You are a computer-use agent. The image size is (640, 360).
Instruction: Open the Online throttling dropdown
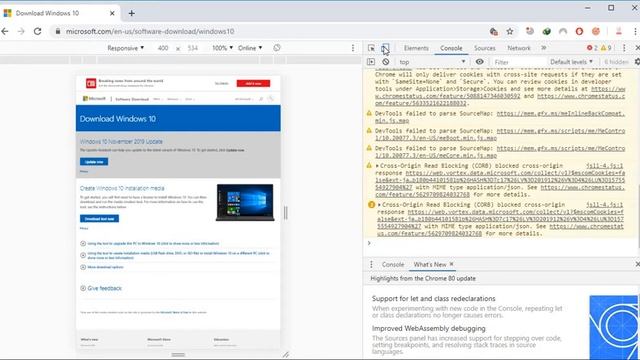[x=250, y=48]
